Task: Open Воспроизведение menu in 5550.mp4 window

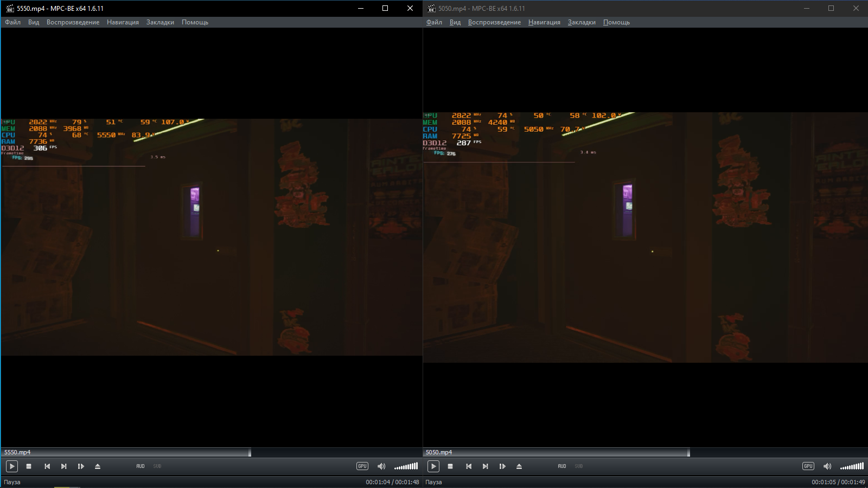Action: [x=73, y=22]
